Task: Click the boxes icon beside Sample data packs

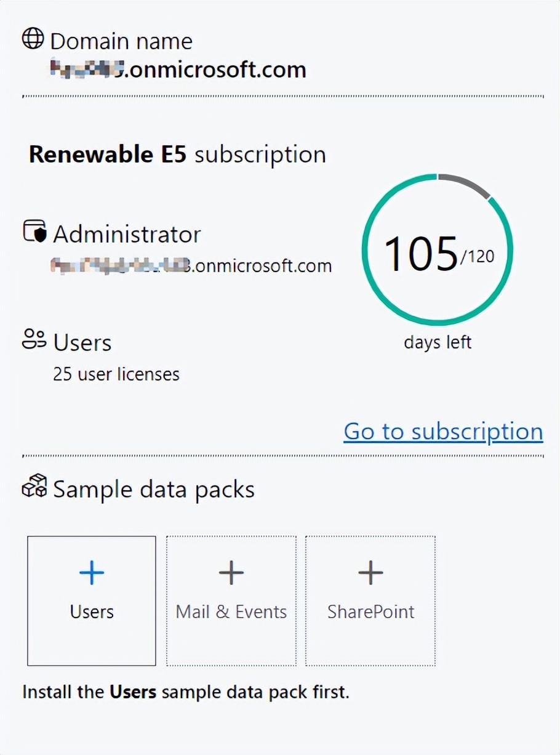Action: (x=34, y=486)
